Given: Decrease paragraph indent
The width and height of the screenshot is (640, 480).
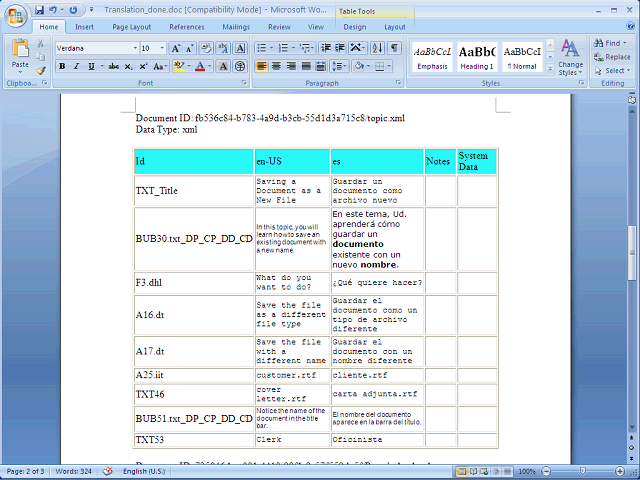Looking at the screenshot, I should (325, 48).
